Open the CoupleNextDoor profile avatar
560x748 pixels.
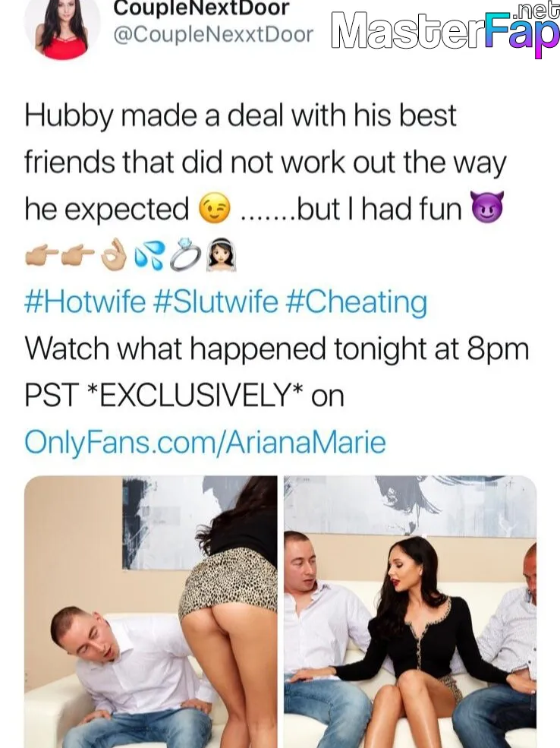point(62,29)
